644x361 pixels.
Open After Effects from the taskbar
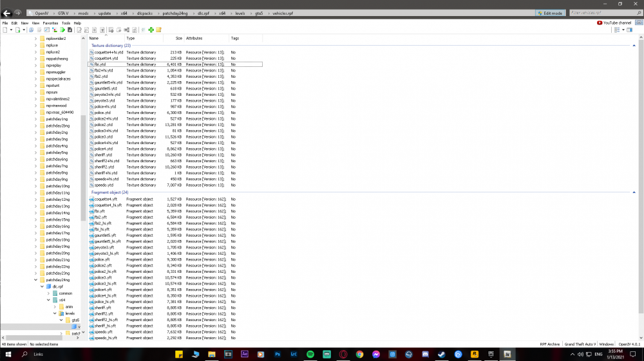point(244,354)
